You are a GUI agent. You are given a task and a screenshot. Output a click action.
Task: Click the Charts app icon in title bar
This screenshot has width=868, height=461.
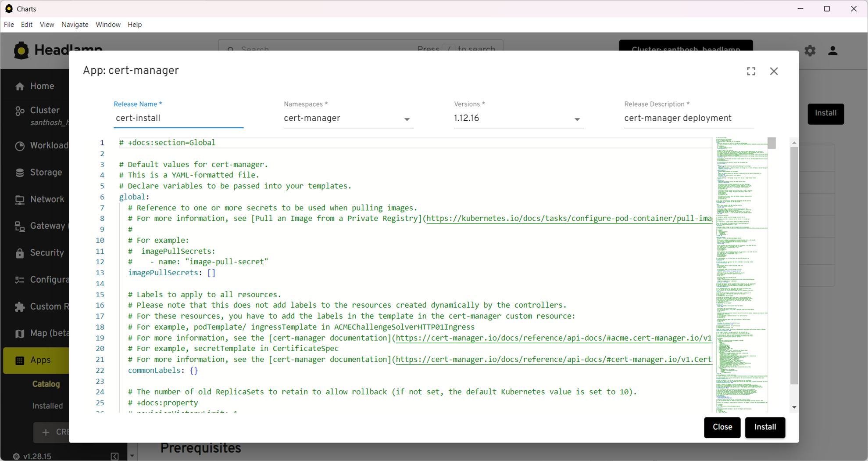[9, 8]
